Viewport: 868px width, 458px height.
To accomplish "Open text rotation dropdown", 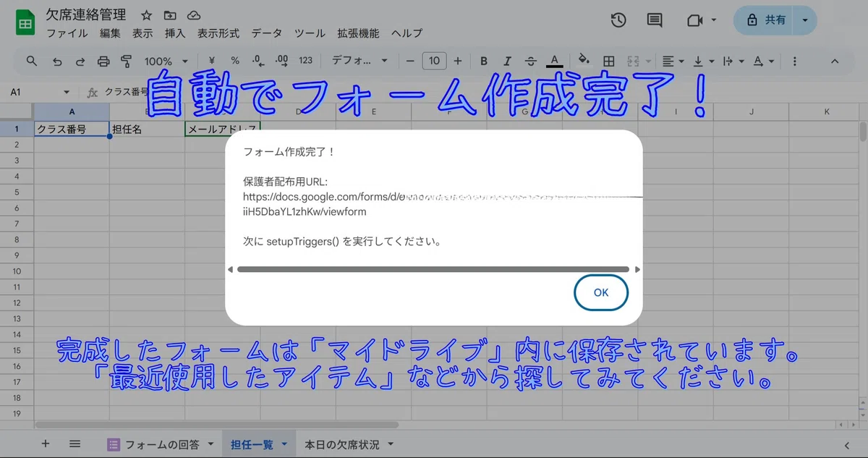I will tap(763, 61).
